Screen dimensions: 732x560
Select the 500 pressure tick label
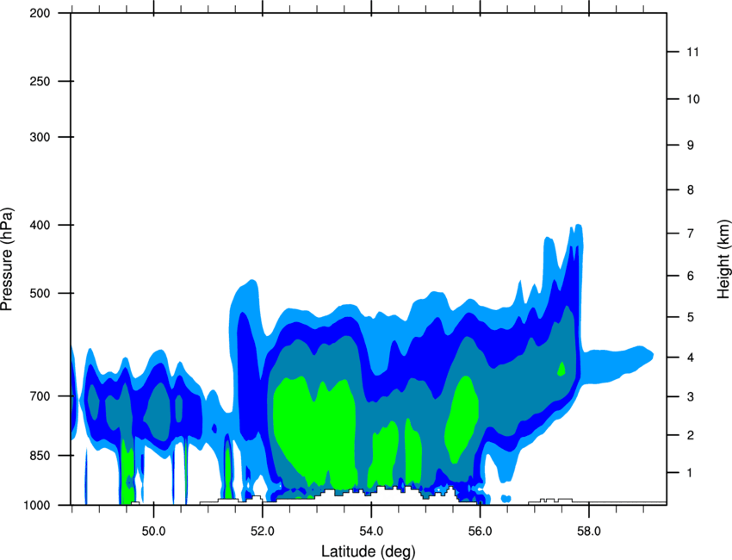40,293
